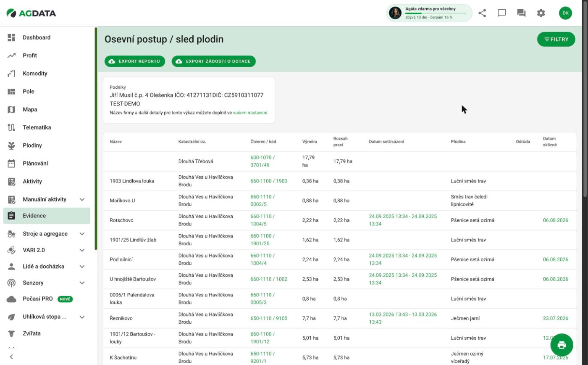Expand the VARI 2.0 section
This screenshot has height=365, width=588.
click(82, 250)
